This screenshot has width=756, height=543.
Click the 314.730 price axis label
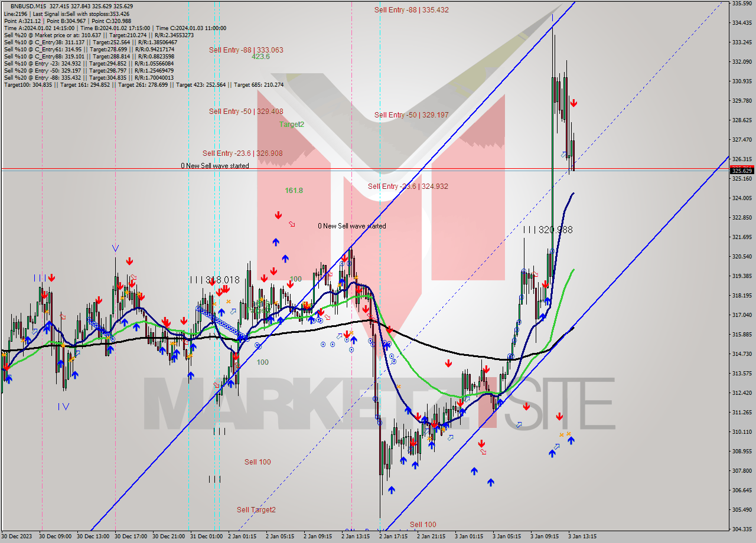point(741,354)
